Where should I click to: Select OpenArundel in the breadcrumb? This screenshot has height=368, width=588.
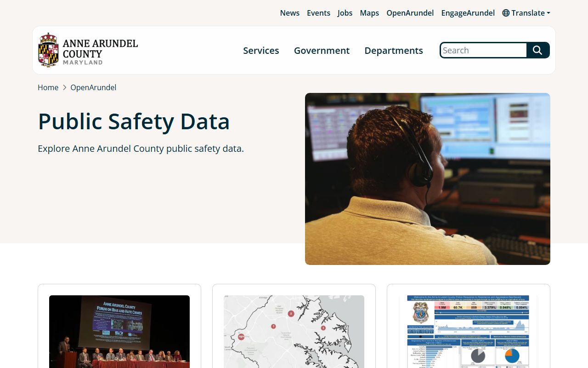(93, 87)
